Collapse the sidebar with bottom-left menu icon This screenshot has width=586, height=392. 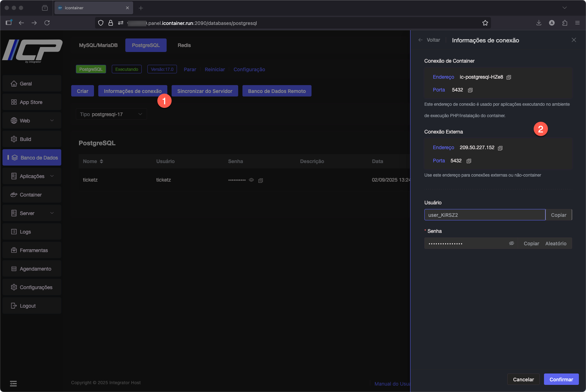(13, 383)
